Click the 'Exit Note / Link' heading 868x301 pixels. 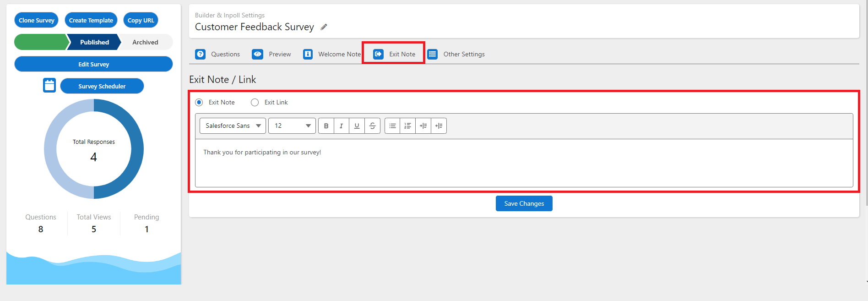pyautogui.click(x=222, y=80)
